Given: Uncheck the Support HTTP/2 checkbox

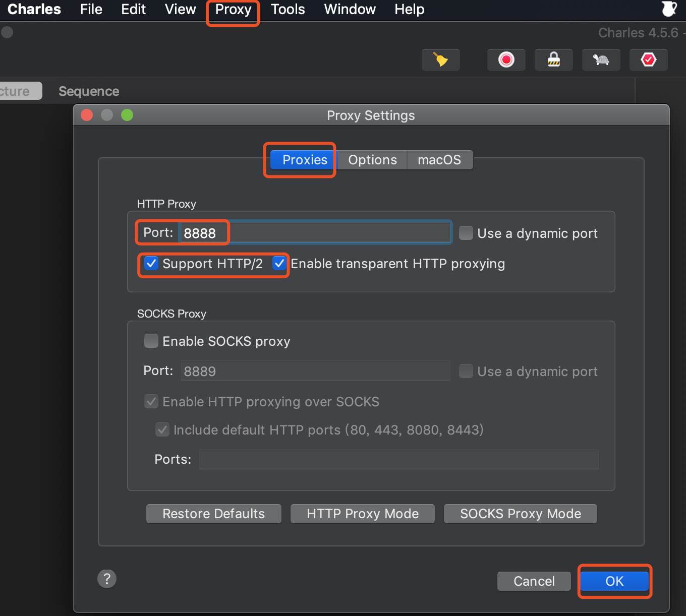Looking at the screenshot, I should [151, 263].
